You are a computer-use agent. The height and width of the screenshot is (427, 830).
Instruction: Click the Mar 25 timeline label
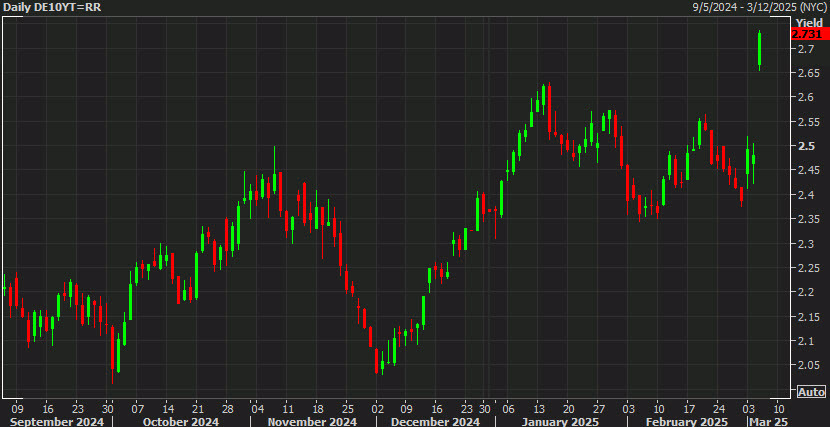pos(769,421)
